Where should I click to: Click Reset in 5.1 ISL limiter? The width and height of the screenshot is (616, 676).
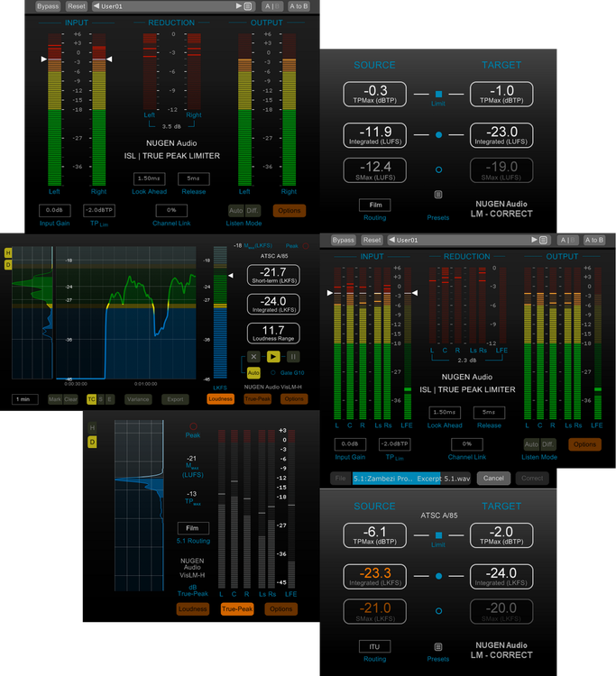click(x=372, y=240)
